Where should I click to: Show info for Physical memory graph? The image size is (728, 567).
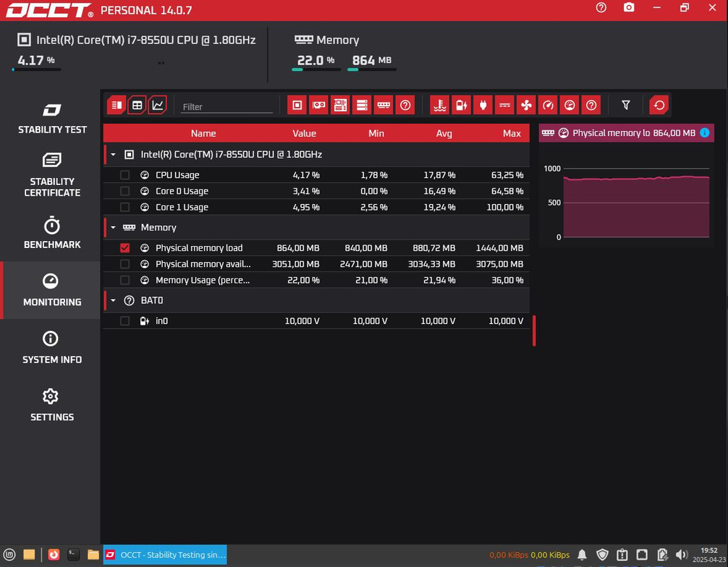coord(705,133)
